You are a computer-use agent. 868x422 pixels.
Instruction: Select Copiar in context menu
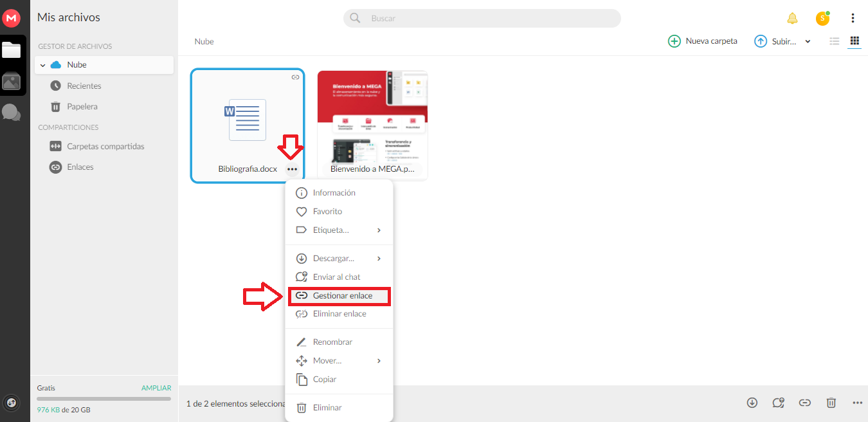[x=339, y=380]
